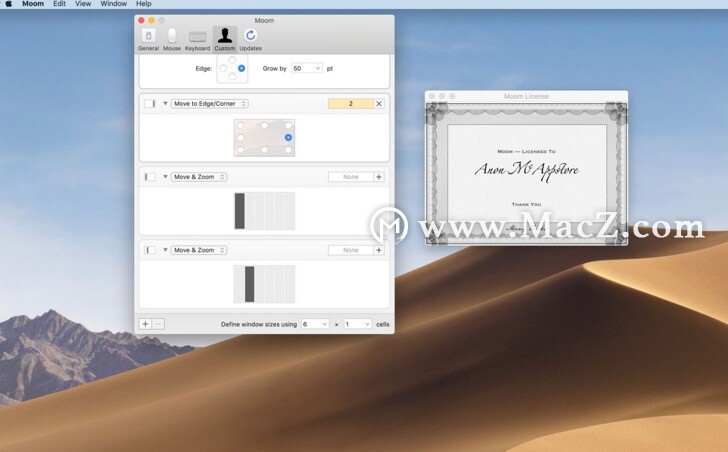Viewport: 728px width, 452px height.
Task: Choose the right Edge radio button next to Grow by
Action: coord(241,68)
